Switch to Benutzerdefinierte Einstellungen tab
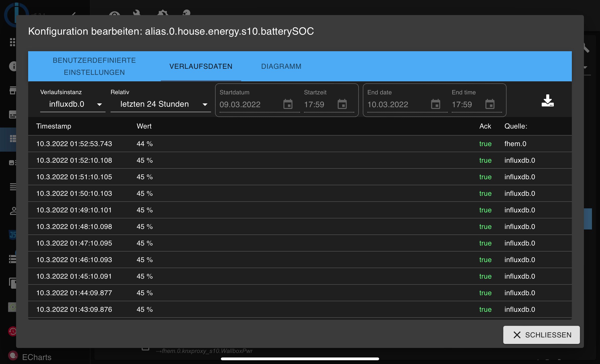 coord(94,66)
